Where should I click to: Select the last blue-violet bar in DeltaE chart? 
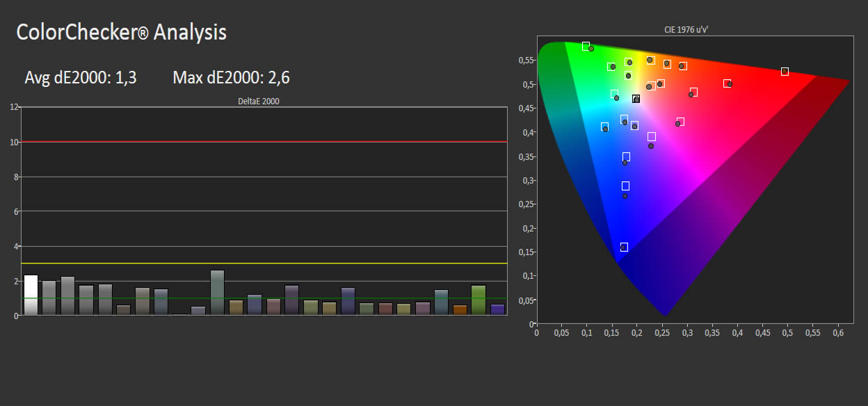point(497,310)
